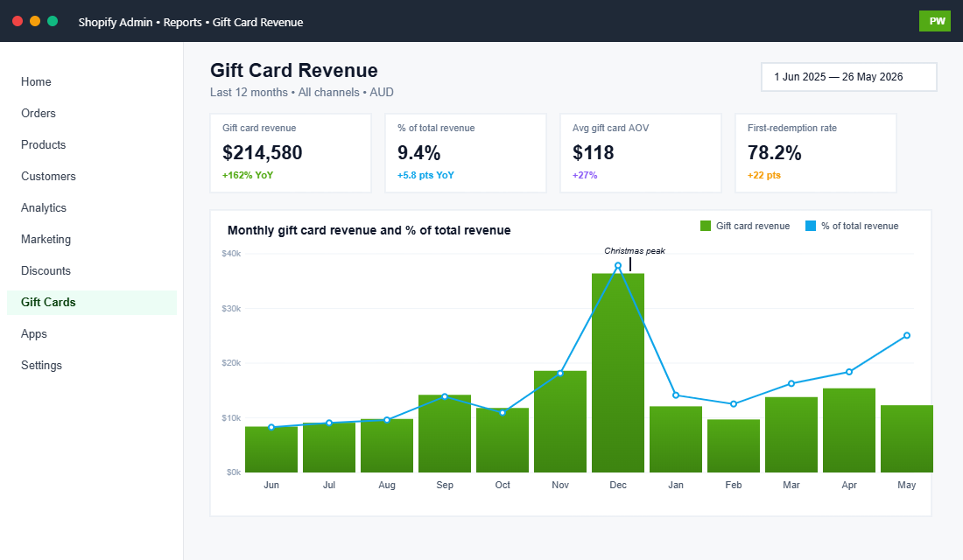Click the September revenue bar
The image size is (963, 560).
(x=445, y=433)
